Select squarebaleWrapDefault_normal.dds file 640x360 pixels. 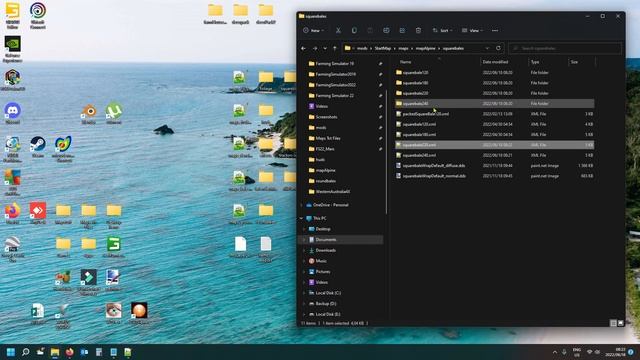(494, 176)
